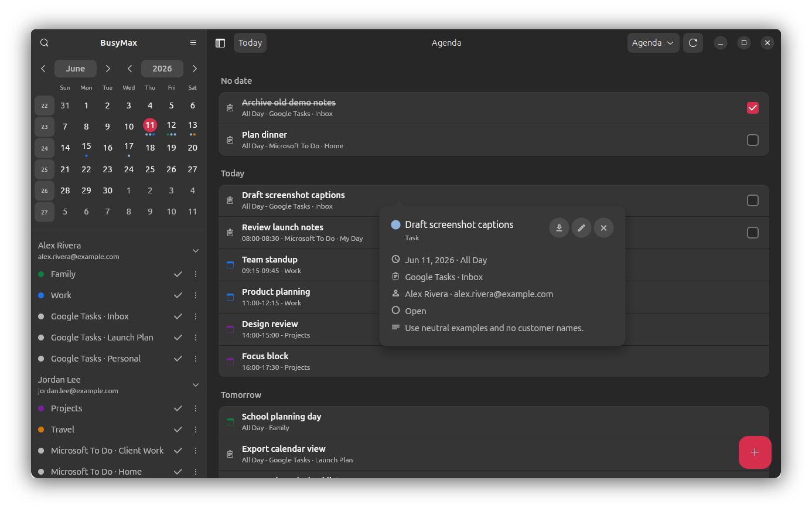Open options menu for Projects calendar

pyautogui.click(x=196, y=408)
